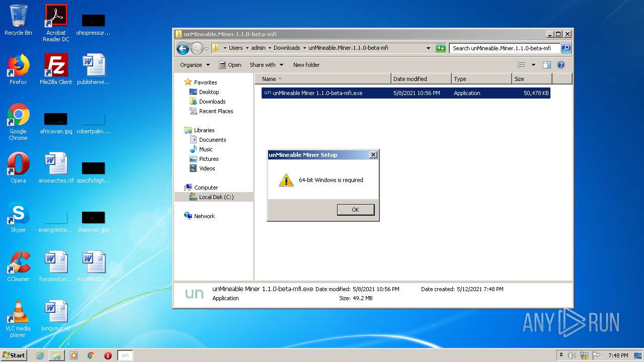This screenshot has width=644, height=362.
Task: Show the preview pane button
Action: 547,65
